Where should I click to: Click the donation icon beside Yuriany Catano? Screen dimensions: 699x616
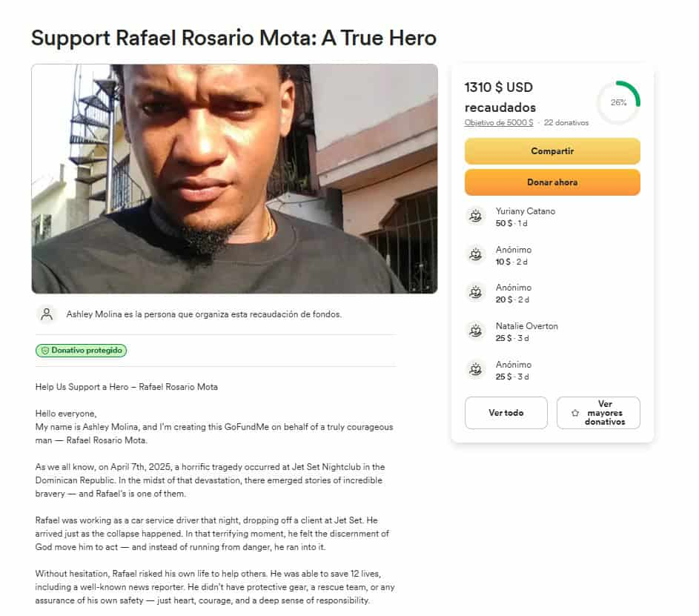[475, 216]
